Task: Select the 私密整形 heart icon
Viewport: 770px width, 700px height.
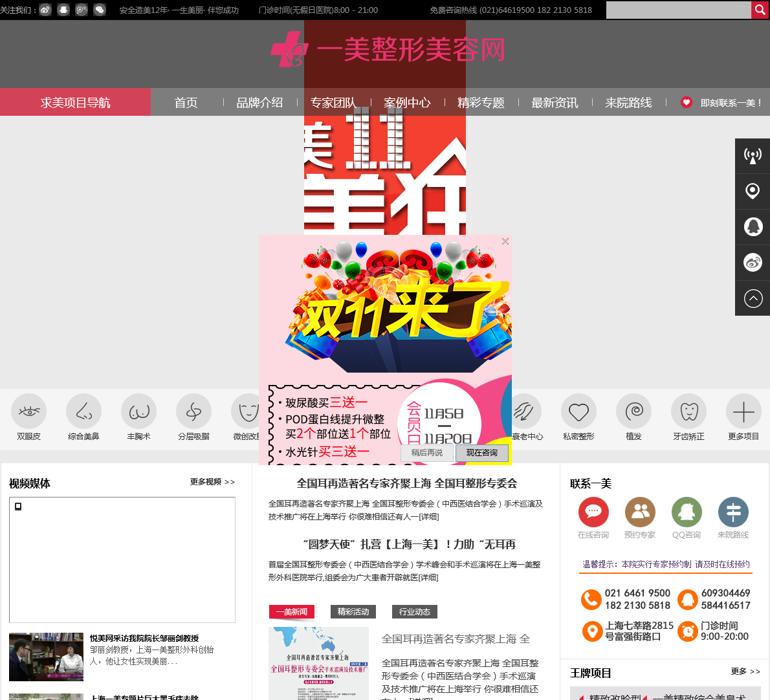Action: (579, 411)
